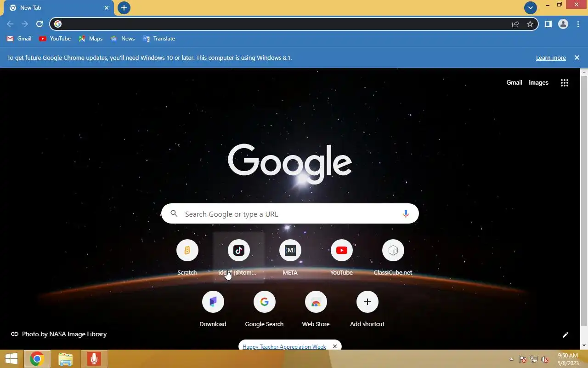Dismiss the Chrome update infobar

click(x=577, y=57)
